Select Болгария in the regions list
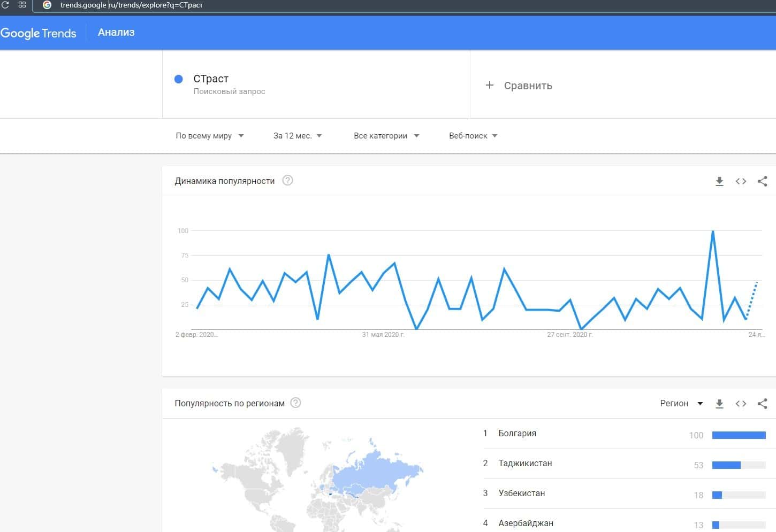Screen dimensions: 776x532 click(x=517, y=434)
